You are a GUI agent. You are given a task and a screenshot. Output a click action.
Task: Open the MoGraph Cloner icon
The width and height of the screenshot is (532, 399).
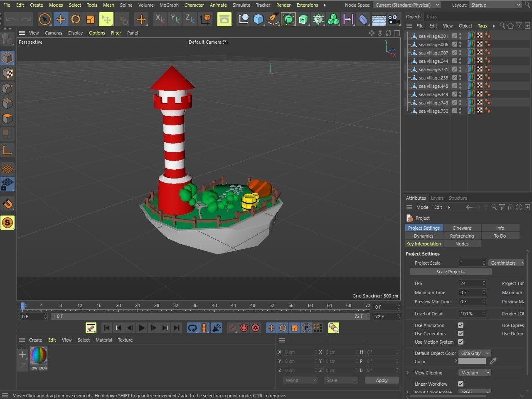click(333, 19)
